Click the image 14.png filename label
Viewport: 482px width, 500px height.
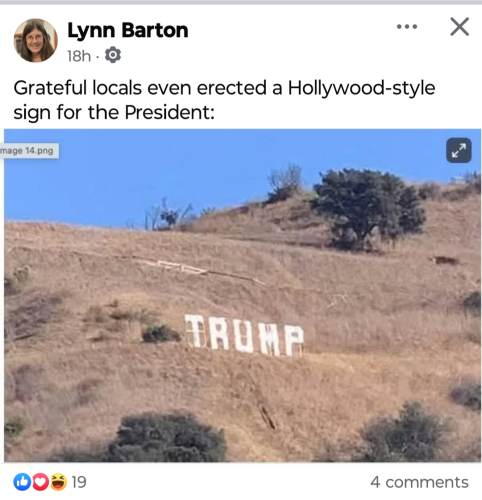tap(28, 151)
